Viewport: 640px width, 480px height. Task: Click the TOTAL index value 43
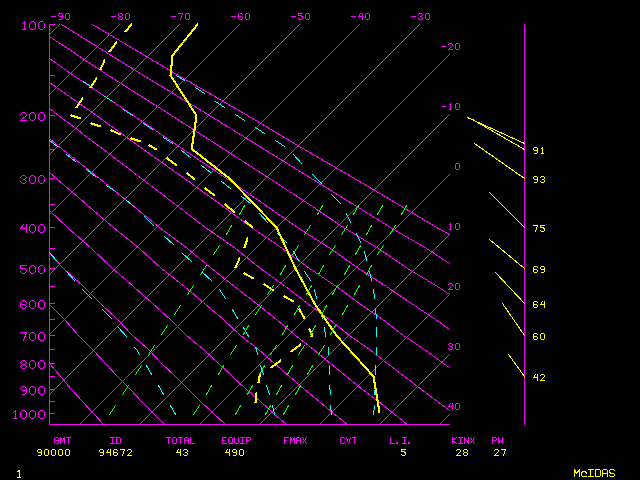pyautogui.click(x=182, y=452)
